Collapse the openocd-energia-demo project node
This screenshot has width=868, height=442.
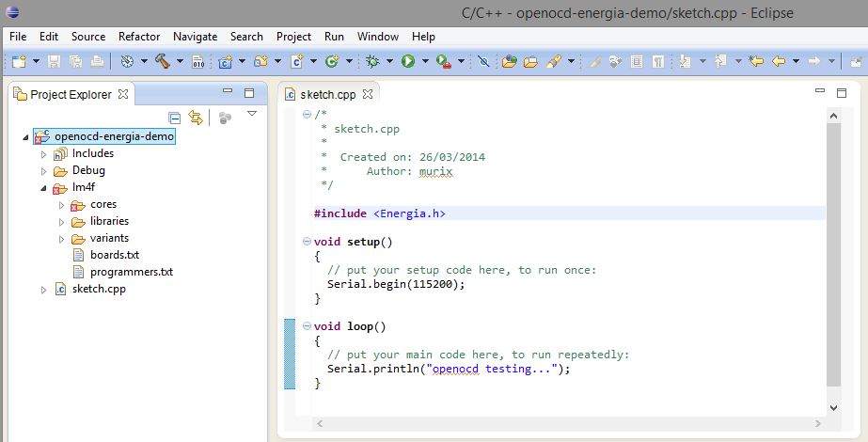25,137
